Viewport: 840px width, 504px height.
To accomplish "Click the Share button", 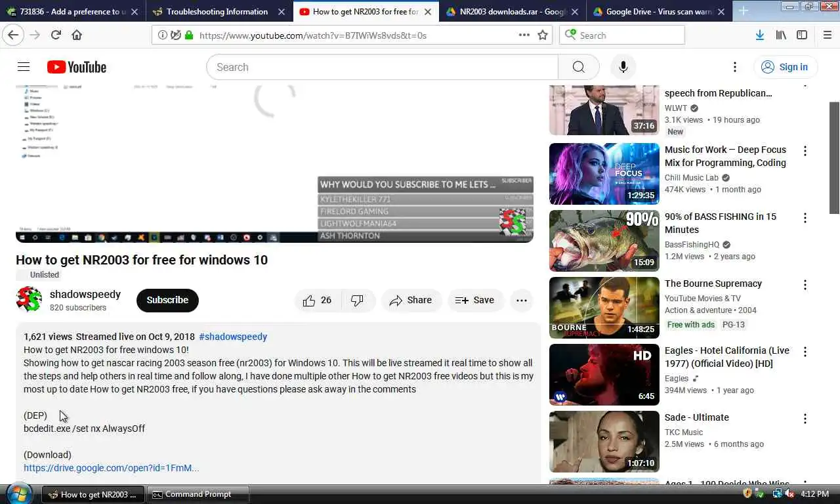I will coord(411,300).
